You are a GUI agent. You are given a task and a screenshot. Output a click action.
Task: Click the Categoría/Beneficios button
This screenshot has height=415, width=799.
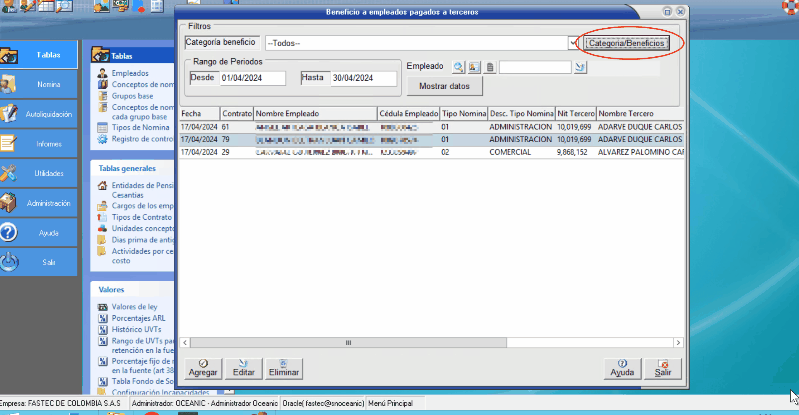pos(625,43)
